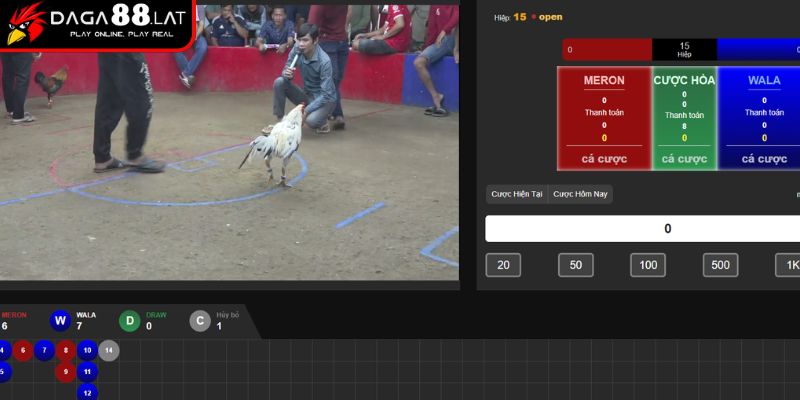800x400 pixels.
Task: Switch to Cược Hiện Tại tab
Action: 517,194
